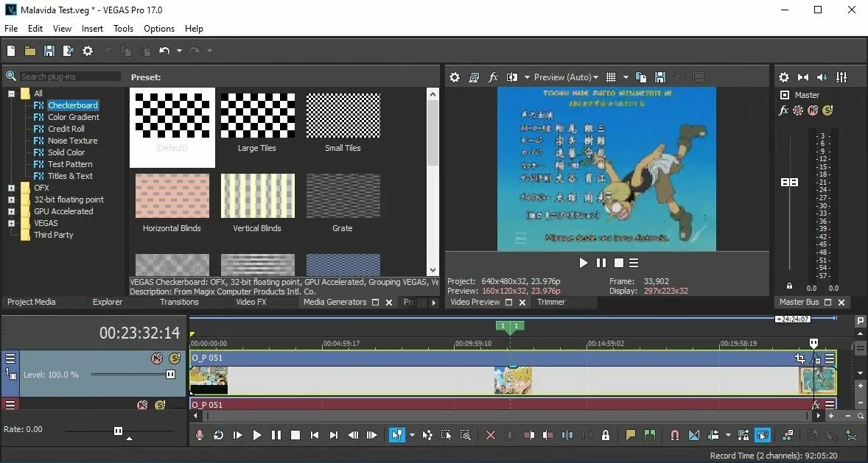This screenshot has width=868, height=463.
Task: Click the Record microphone button
Action: [200, 435]
